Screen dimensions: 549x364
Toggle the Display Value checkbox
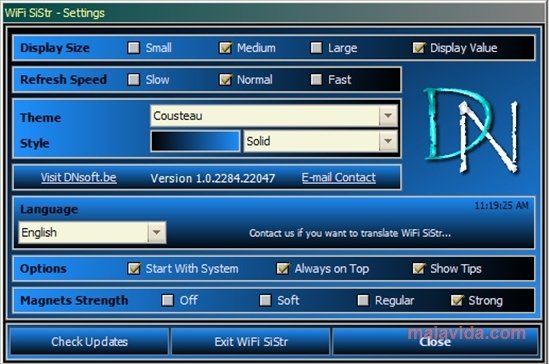pos(418,48)
